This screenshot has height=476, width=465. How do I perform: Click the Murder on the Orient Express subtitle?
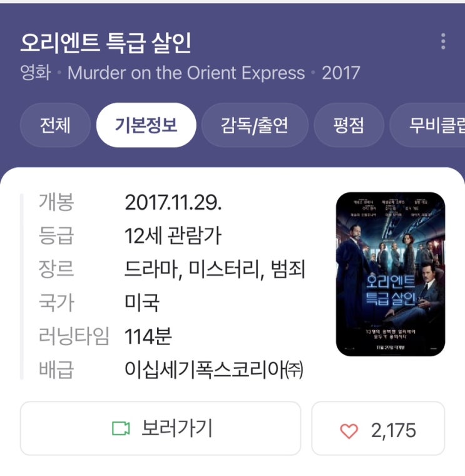[186, 73]
